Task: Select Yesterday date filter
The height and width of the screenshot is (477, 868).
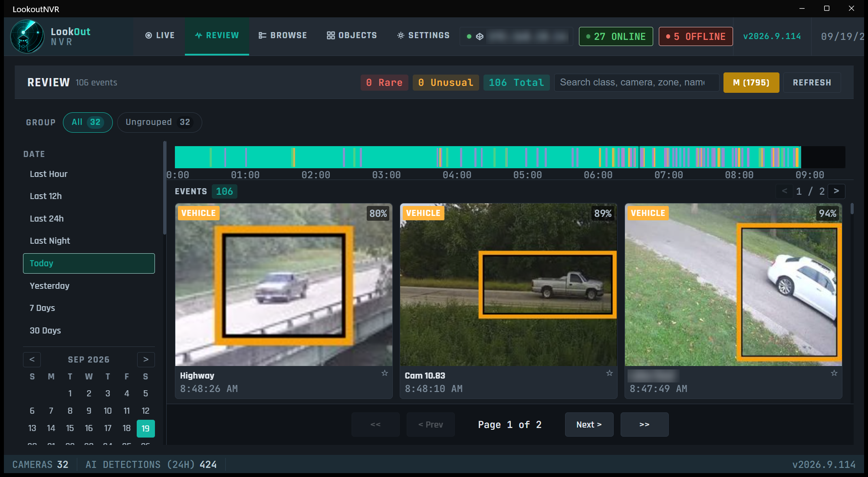Action: point(89,286)
